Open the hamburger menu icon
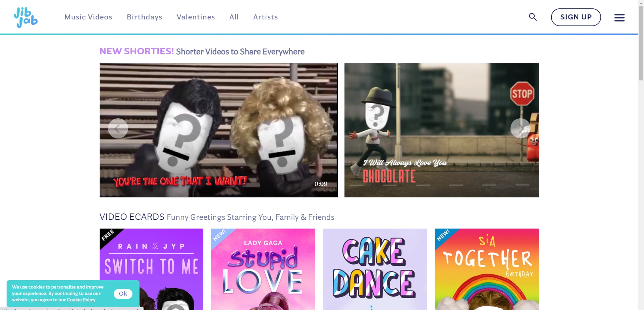This screenshot has height=310, width=644. pyautogui.click(x=619, y=17)
